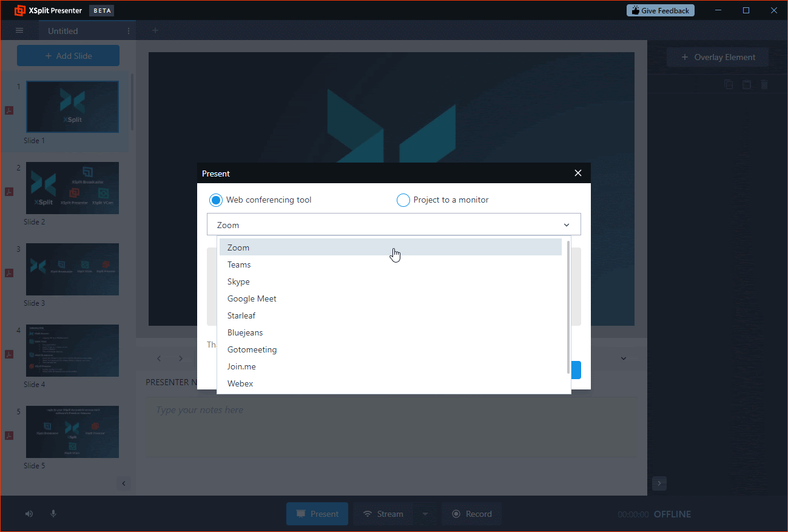Click the XSplit Presenter logo icon
788x532 pixels.
pos(20,10)
